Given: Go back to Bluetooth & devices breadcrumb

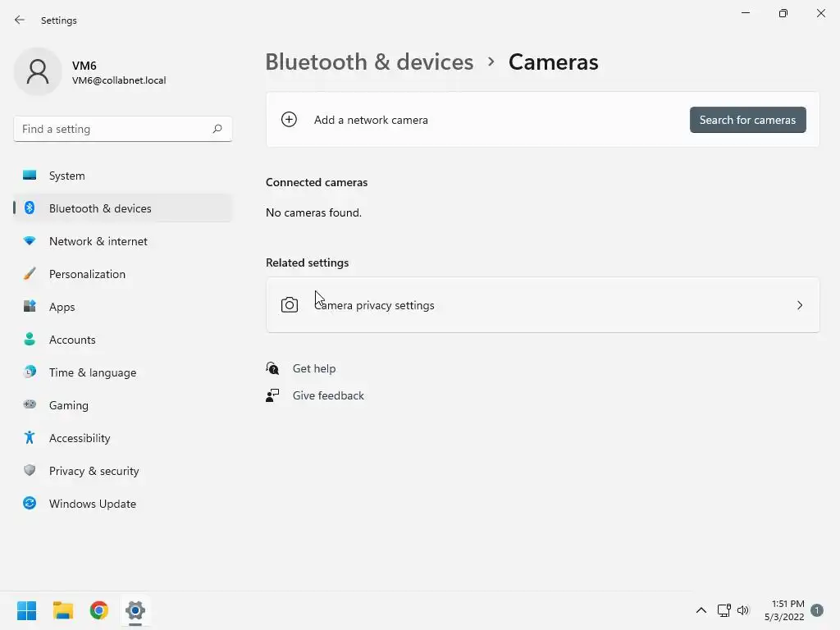Looking at the screenshot, I should [x=369, y=62].
